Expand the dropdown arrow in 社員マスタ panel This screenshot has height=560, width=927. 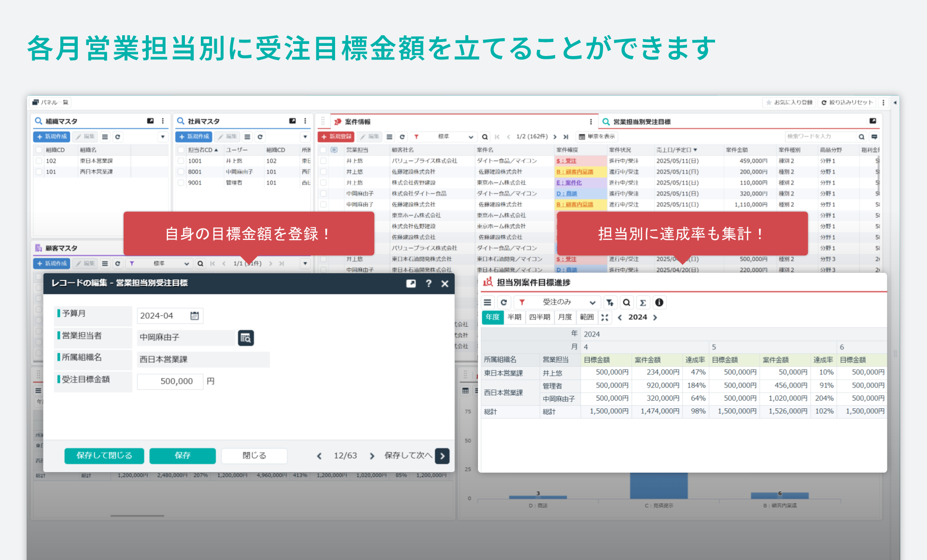point(305,137)
